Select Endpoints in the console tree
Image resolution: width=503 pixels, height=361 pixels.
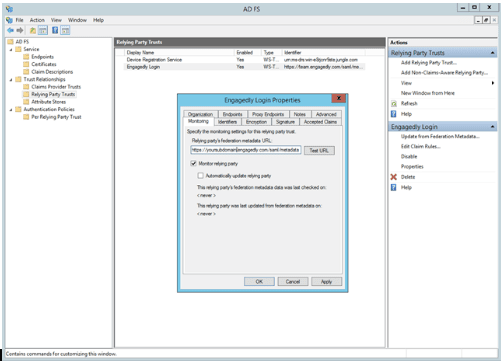(42, 57)
